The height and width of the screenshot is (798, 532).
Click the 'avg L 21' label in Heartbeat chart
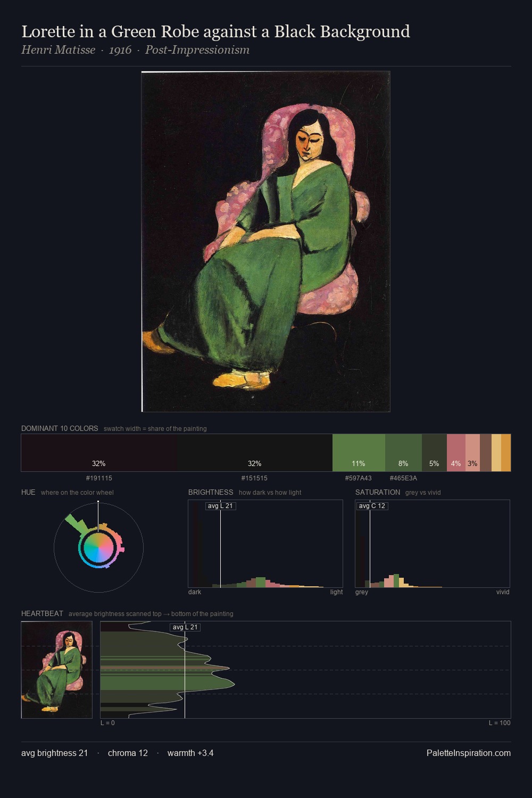[185, 627]
